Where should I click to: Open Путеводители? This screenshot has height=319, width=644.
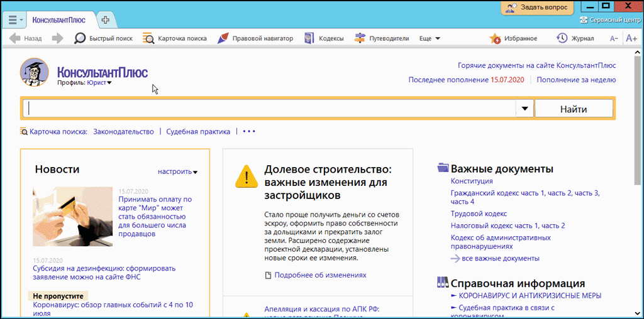click(x=382, y=38)
